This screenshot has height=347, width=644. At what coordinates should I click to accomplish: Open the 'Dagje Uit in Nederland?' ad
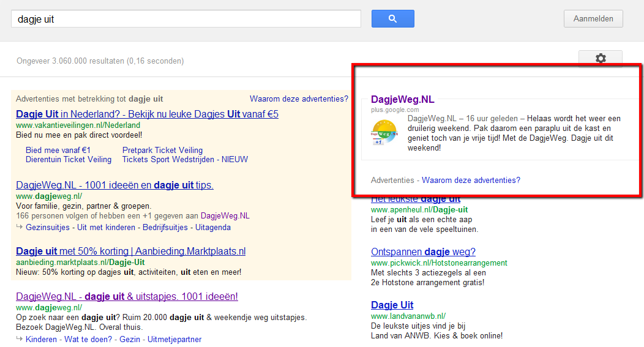[147, 114]
